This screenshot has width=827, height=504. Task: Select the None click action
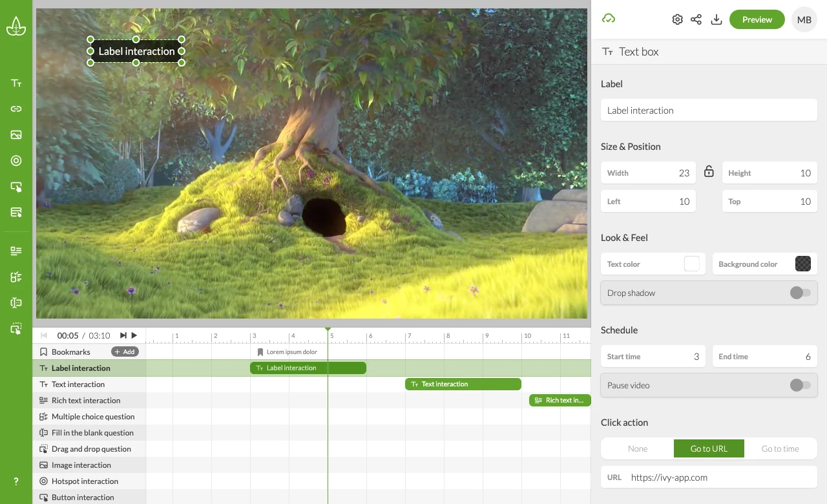coord(637,448)
